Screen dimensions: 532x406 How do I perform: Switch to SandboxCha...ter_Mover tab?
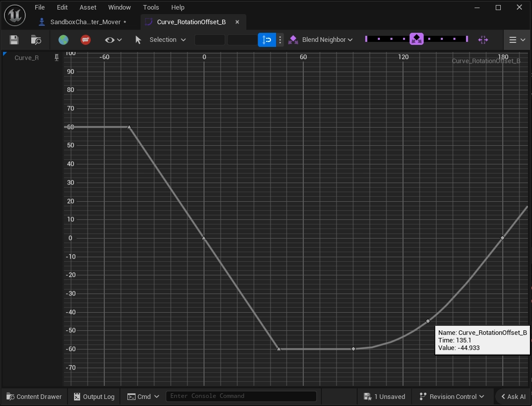pyautogui.click(x=86, y=22)
